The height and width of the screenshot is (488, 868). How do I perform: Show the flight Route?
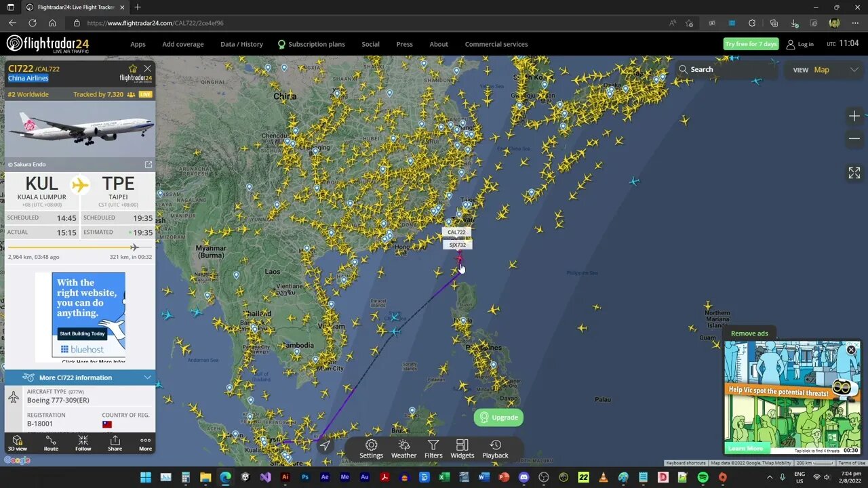coord(51,443)
